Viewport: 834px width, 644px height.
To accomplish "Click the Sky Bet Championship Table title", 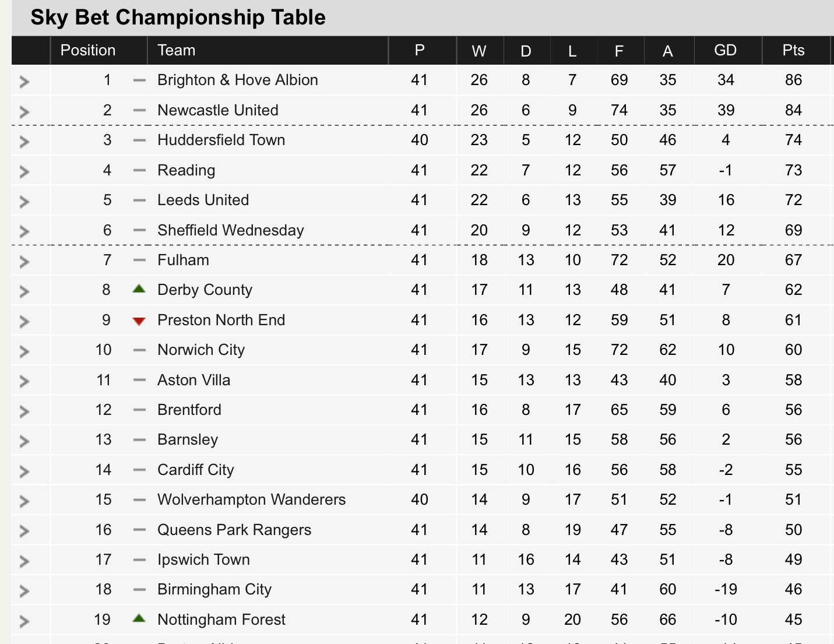I will point(178,17).
